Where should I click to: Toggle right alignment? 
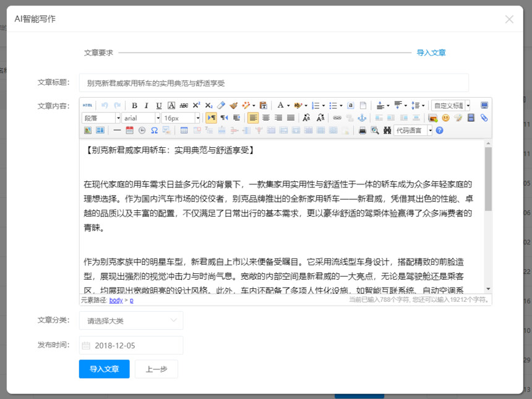[278, 118]
